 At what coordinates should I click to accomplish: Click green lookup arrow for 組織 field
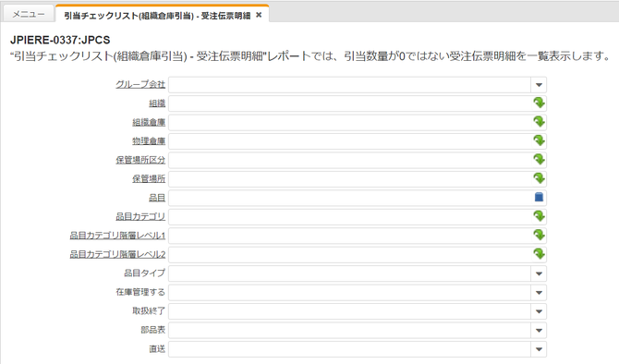[x=539, y=103]
